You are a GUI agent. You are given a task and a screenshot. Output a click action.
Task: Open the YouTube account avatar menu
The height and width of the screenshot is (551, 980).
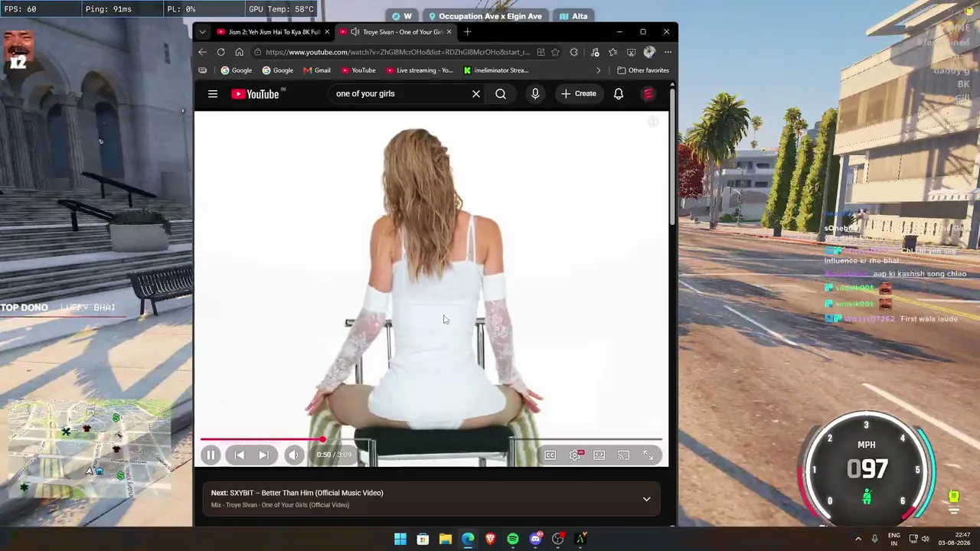(648, 94)
